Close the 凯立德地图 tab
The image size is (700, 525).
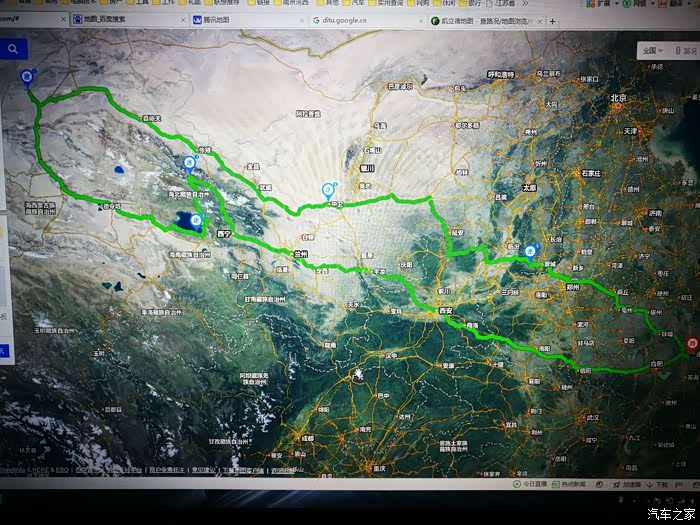pos(540,21)
